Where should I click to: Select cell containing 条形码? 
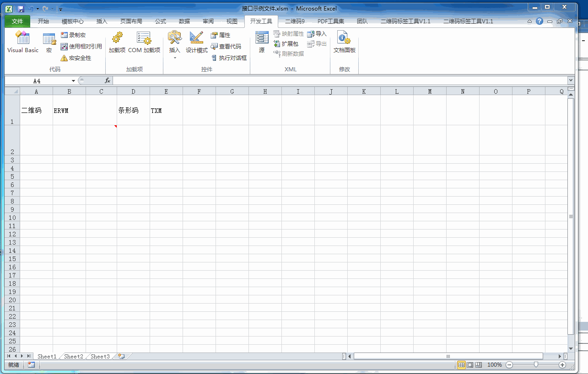(133, 110)
